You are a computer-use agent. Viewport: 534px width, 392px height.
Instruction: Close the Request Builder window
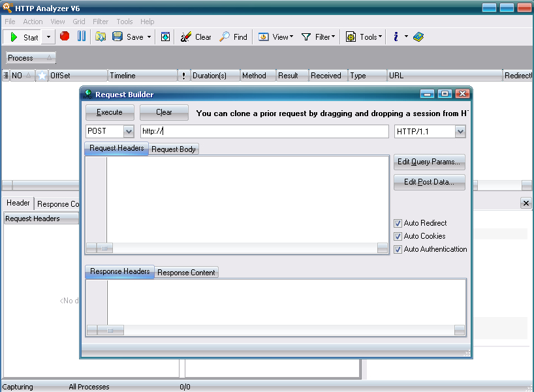pos(462,93)
